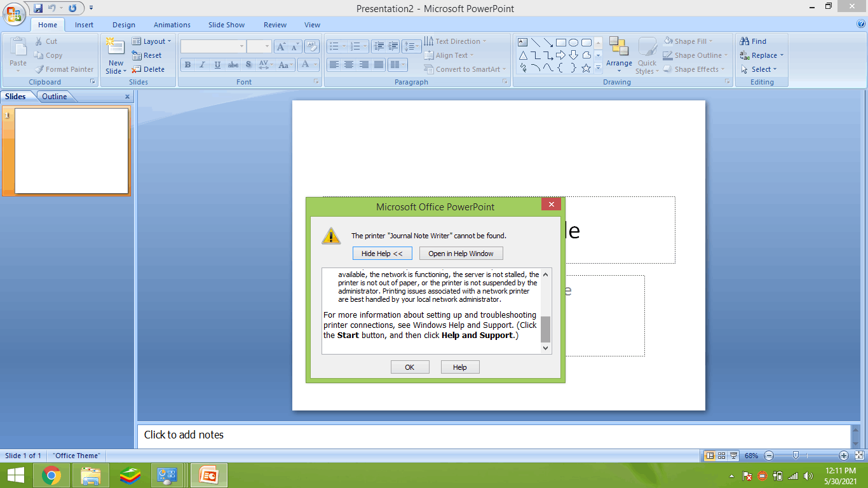This screenshot has width=868, height=488.
Task: Click Zoom Out minus button
Action: point(769,456)
